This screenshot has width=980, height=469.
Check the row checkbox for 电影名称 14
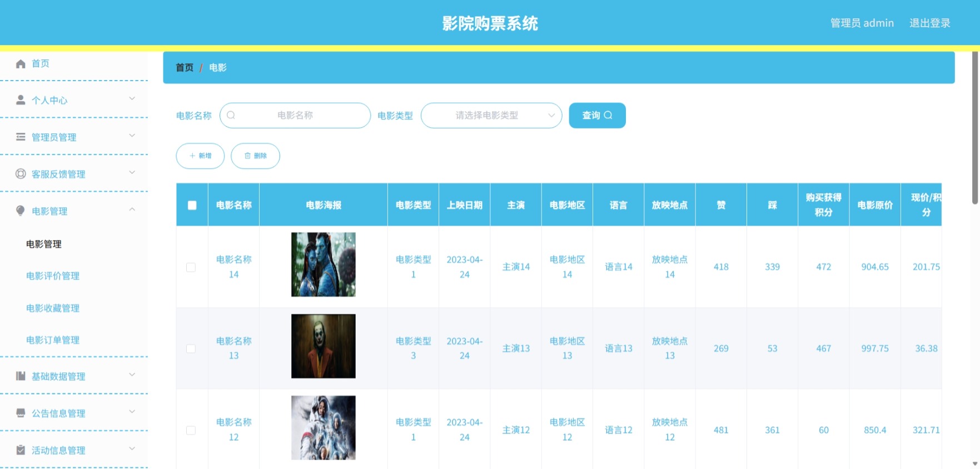191,267
